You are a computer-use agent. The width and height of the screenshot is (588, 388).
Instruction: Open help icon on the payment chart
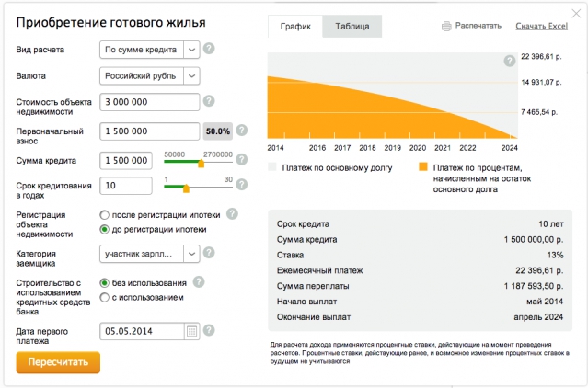510,61
